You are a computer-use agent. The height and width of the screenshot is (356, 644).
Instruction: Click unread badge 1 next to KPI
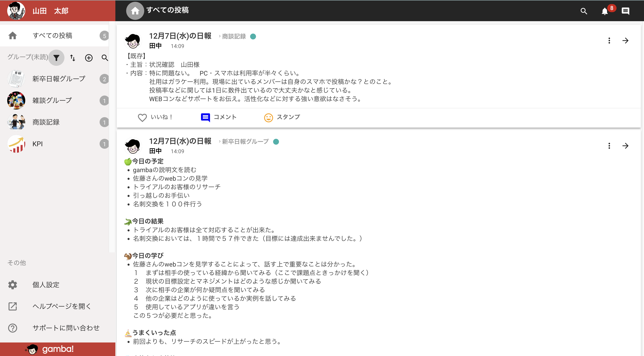click(x=104, y=144)
